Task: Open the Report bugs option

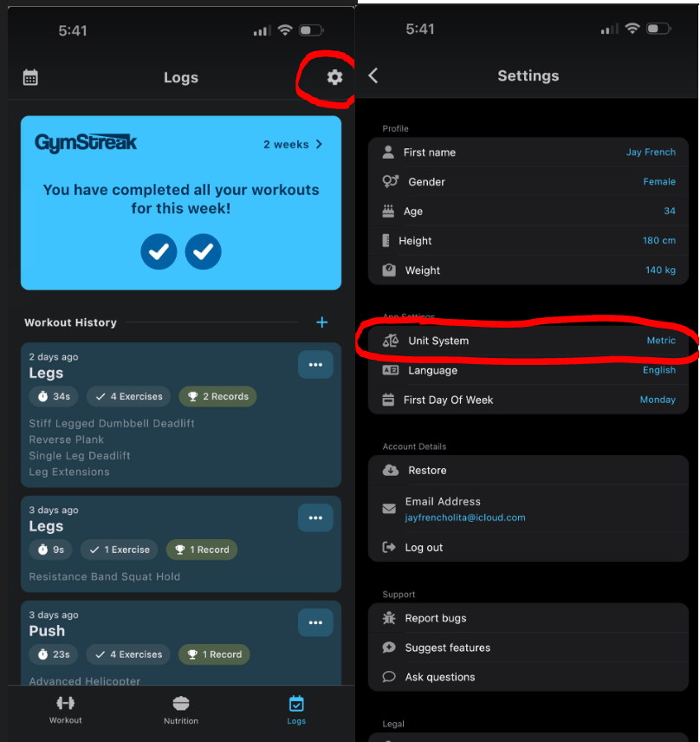Action: (x=528, y=618)
